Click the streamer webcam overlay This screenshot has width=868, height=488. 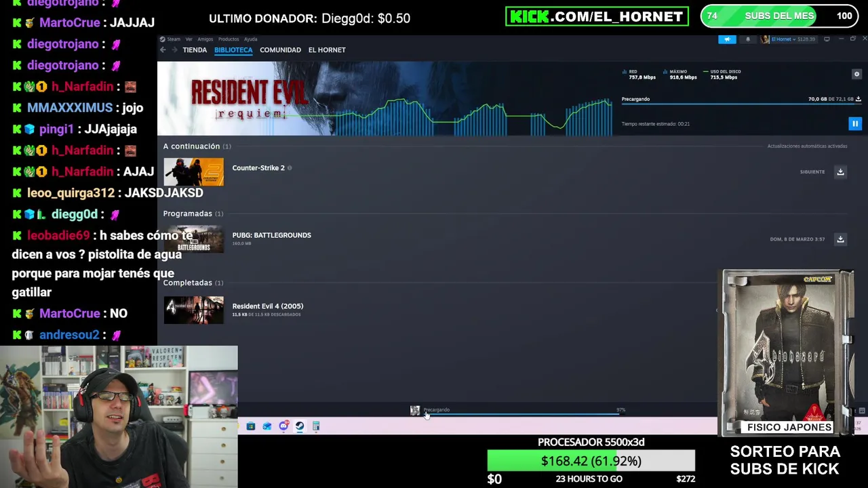click(x=119, y=417)
